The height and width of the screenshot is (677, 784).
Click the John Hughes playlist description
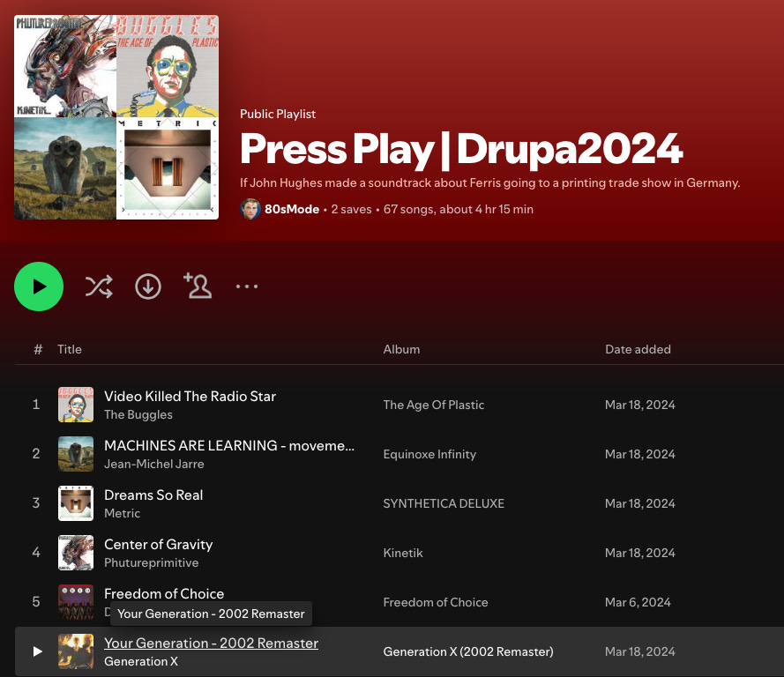coord(490,182)
